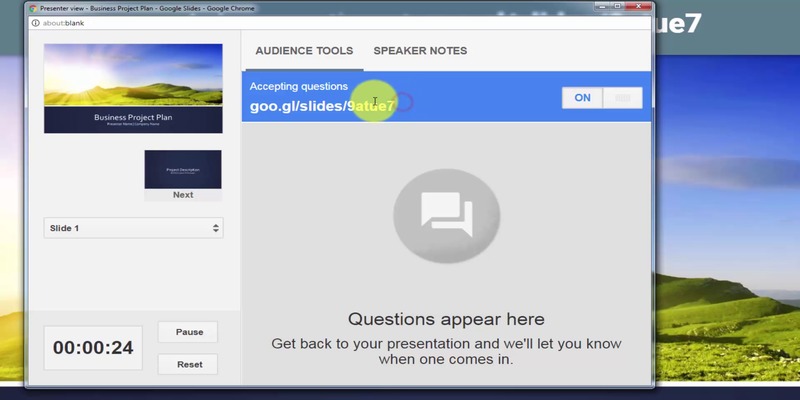This screenshot has width=800, height=400.
Task: Click the about:blank address bar
Action: click(x=300, y=21)
